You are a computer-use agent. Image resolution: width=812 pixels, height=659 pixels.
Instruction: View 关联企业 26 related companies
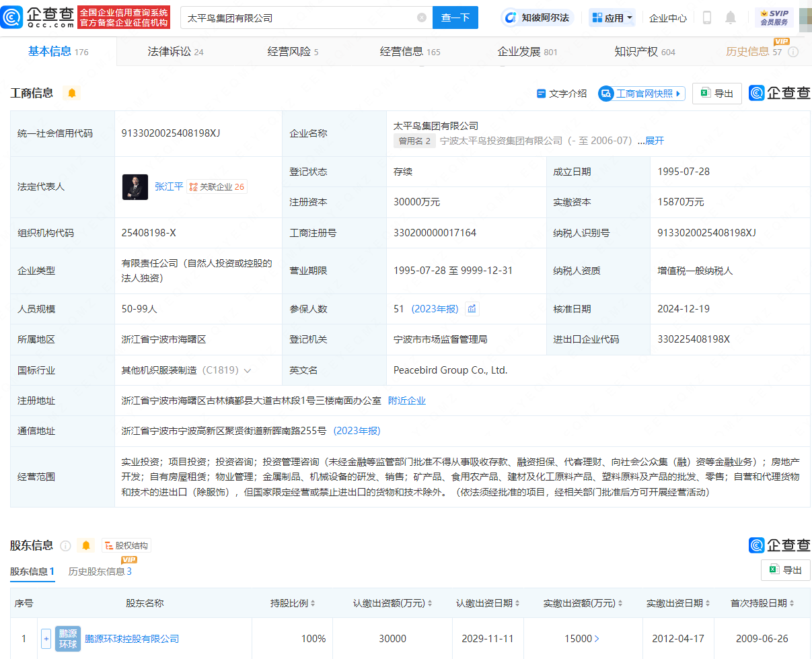[x=217, y=187]
